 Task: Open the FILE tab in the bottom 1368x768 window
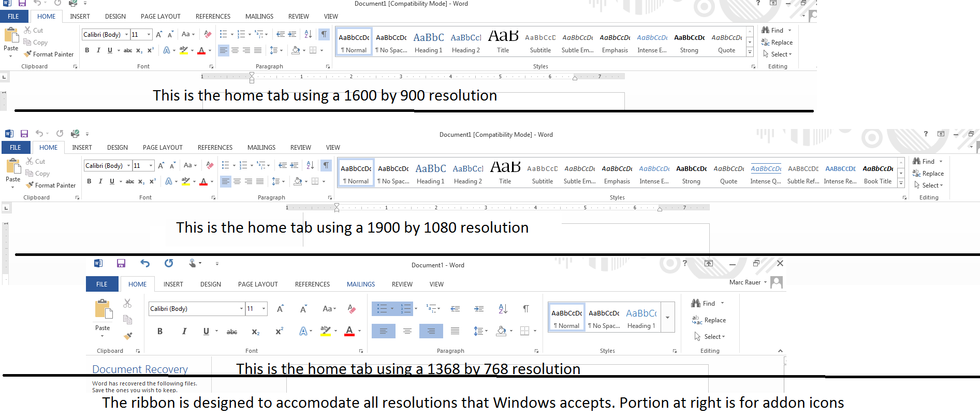click(102, 284)
